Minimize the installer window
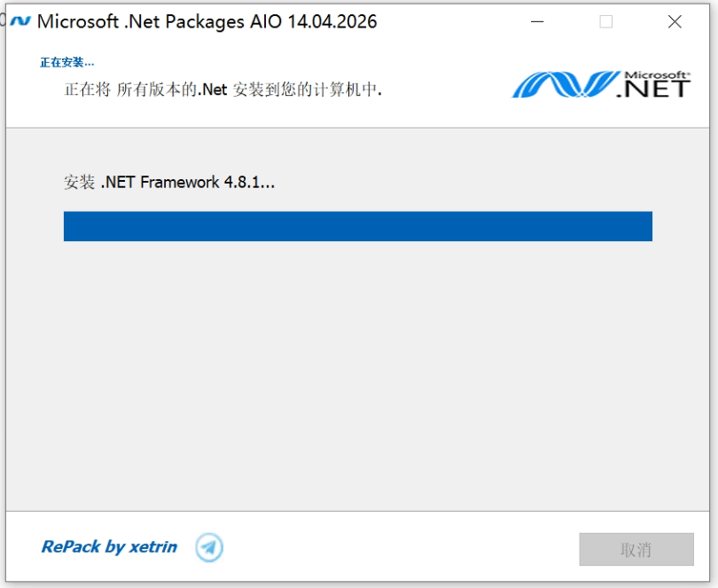718x588 pixels. tap(538, 22)
